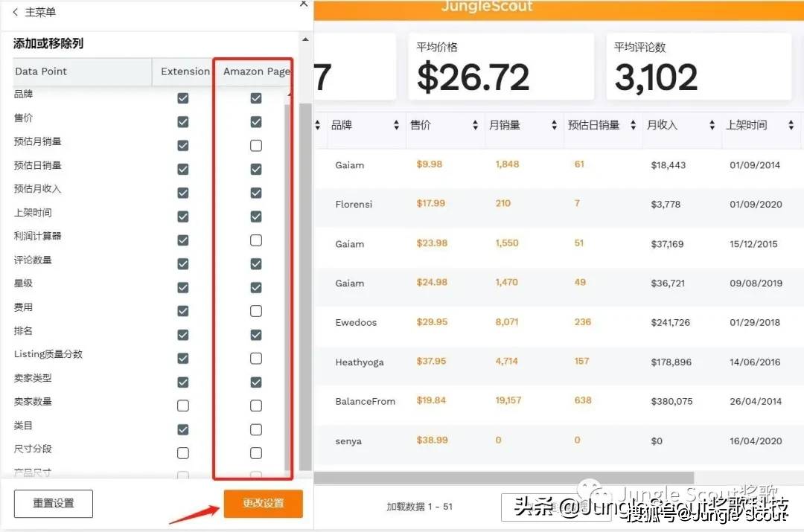Click the 添加或移除列 section heading
Viewport: 804px width, 532px height.
(x=48, y=44)
